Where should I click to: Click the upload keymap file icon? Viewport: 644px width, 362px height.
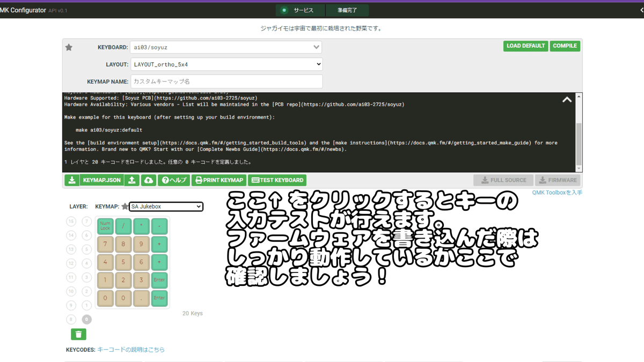[132, 180]
